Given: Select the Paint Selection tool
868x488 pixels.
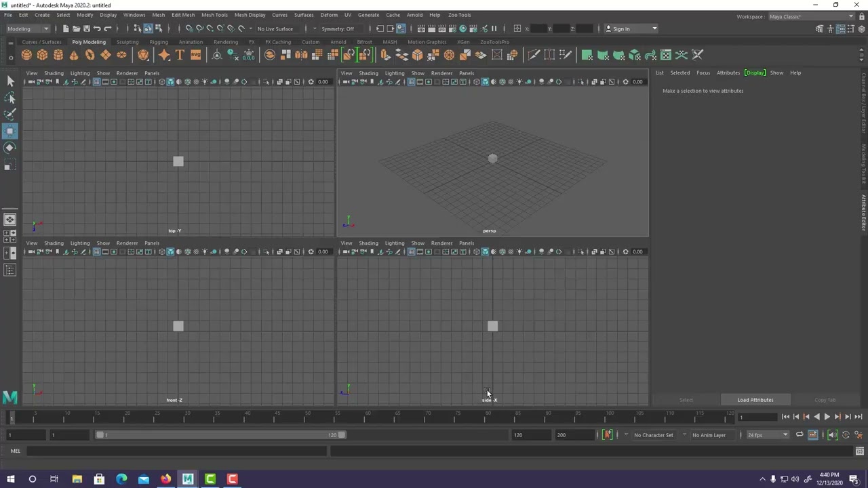Looking at the screenshot, I should [x=10, y=115].
